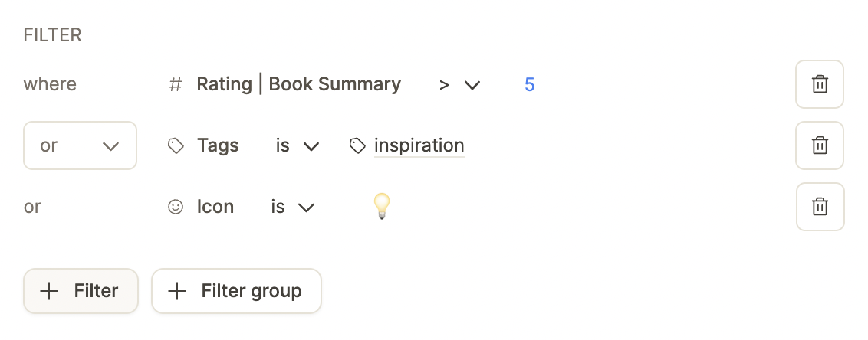This screenshot has width=868, height=340.
Task: Remove the Tags filter via trash icon
Action: pyautogui.click(x=819, y=145)
